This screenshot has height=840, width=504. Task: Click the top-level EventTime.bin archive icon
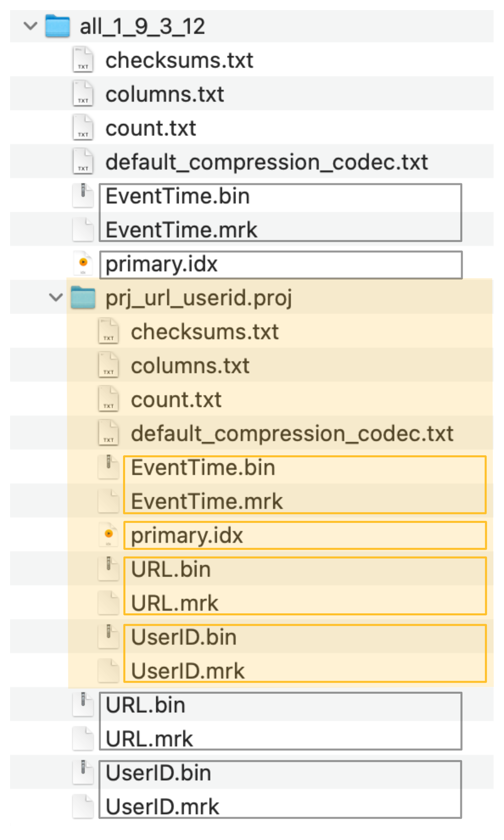[83, 195]
